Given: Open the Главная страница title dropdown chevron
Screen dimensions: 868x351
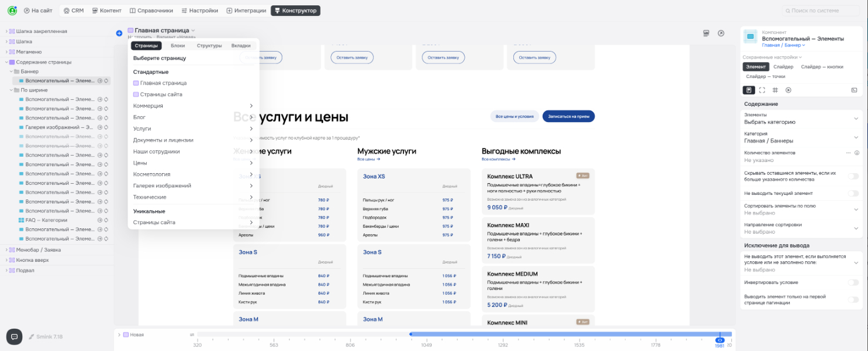Looking at the screenshot, I should pos(193,31).
